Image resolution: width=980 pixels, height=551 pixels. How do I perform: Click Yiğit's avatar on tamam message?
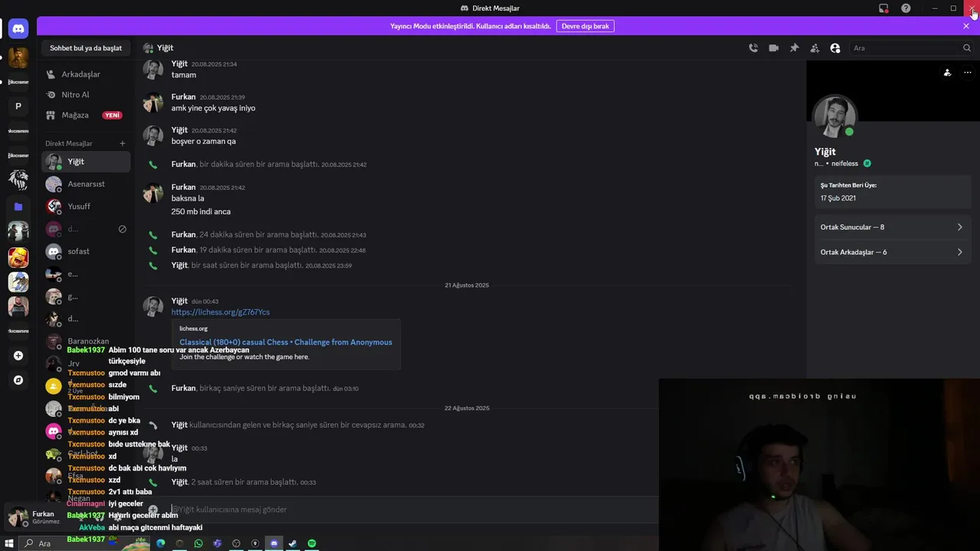coord(153,70)
